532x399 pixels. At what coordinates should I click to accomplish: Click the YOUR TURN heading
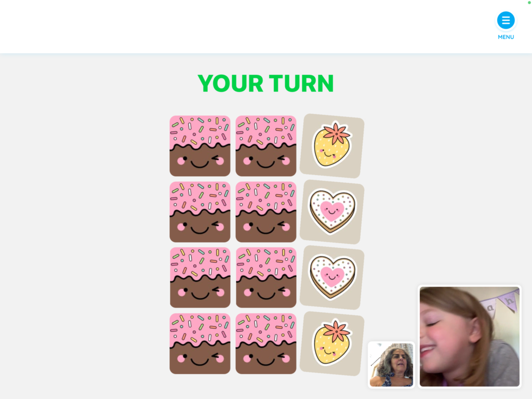(x=265, y=84)
